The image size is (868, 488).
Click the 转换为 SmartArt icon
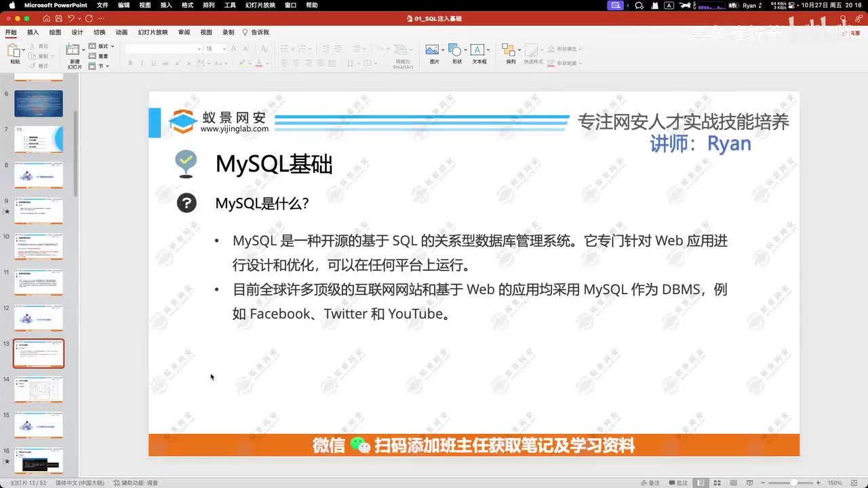pos(402,51)
